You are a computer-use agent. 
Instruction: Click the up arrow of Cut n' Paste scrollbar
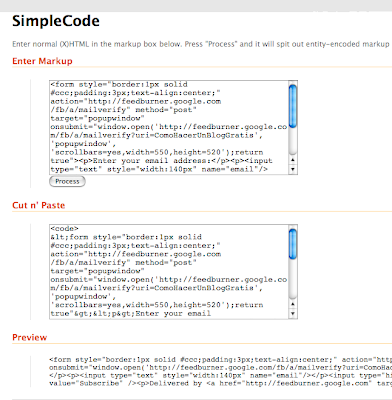pos(293,304)
